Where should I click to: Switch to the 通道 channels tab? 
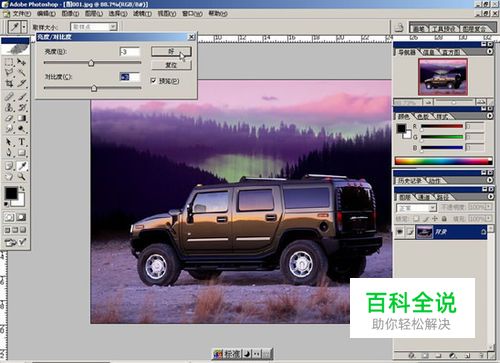click(x=424, y=197)
